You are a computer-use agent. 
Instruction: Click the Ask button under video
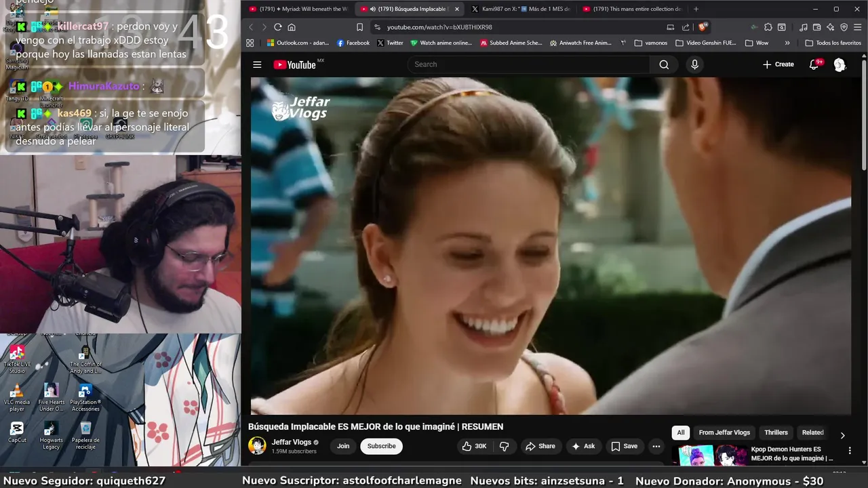point(583,446)
